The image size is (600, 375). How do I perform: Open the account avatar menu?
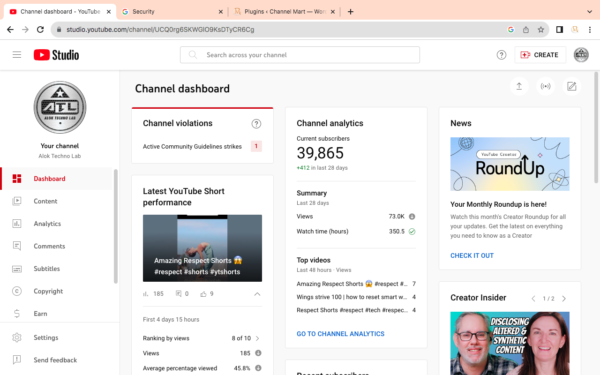tap(581, 55)
